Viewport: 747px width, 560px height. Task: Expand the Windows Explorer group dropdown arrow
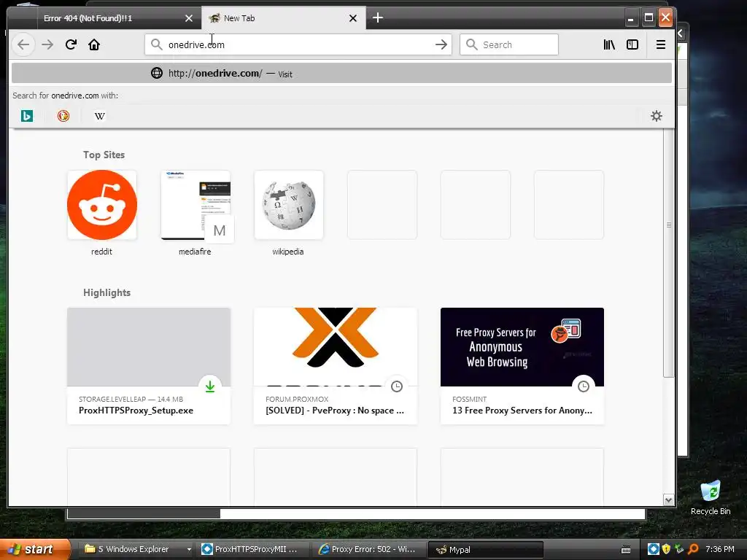[x=189, y=550]
